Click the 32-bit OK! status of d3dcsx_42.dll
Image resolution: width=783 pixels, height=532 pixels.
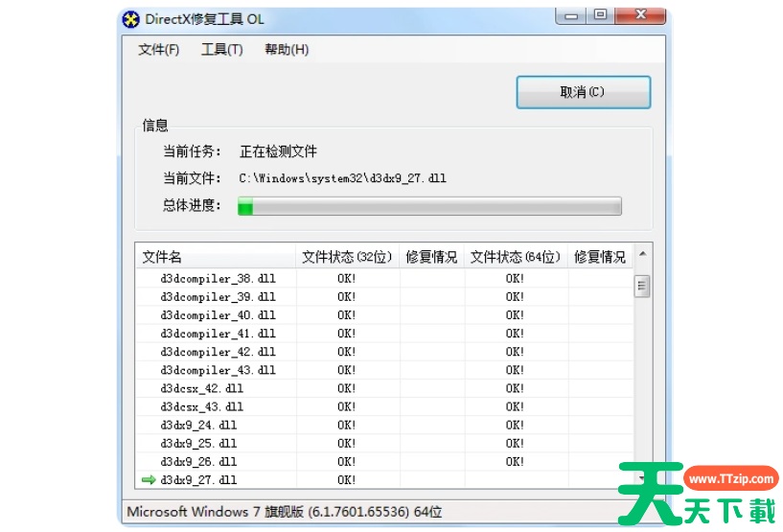point(347,388)
